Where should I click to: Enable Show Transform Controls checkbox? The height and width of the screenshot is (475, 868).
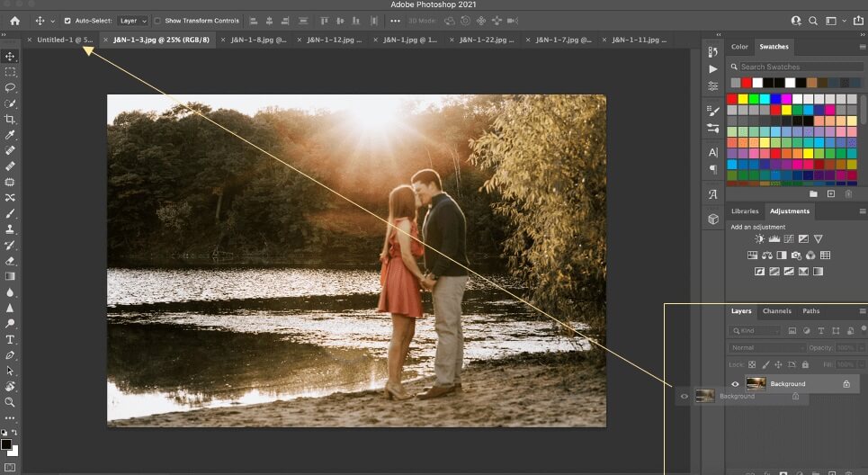click(x=157, y=21)
